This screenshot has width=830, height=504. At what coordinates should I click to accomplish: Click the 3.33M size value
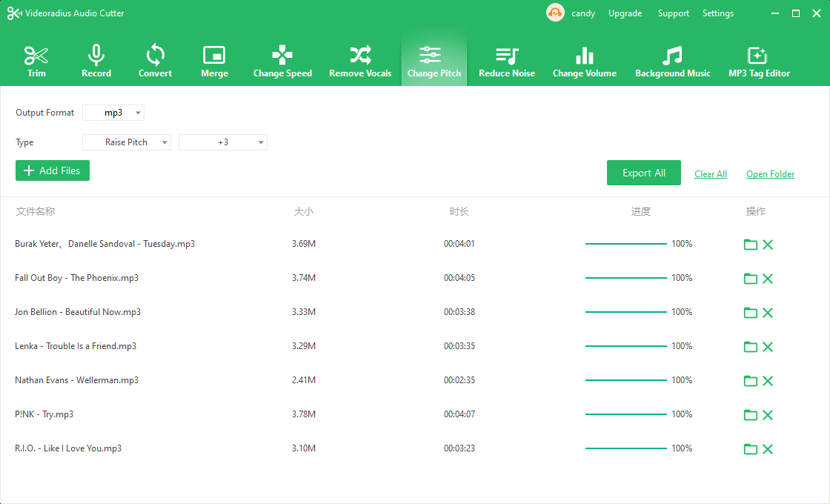click(304, 312)
